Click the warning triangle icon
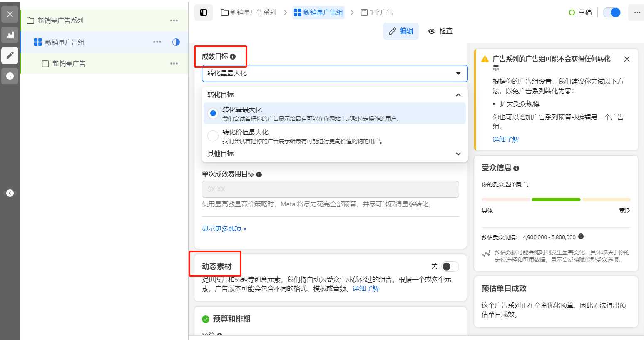 [x=485, y=59]
